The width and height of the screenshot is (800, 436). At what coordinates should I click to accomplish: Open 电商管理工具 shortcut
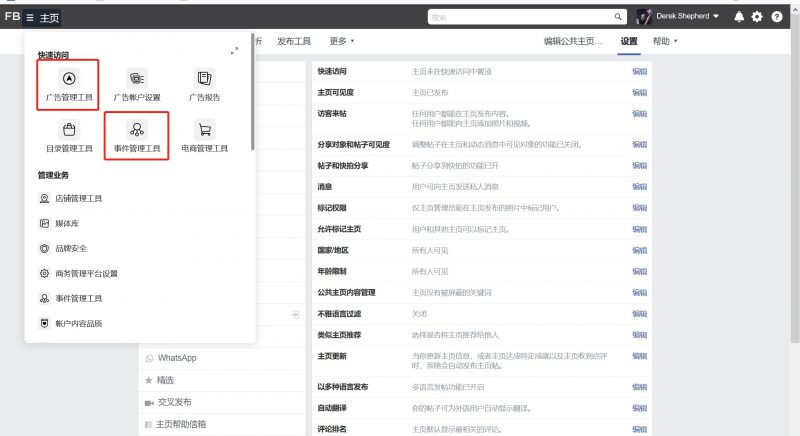(x=205, y=136)
